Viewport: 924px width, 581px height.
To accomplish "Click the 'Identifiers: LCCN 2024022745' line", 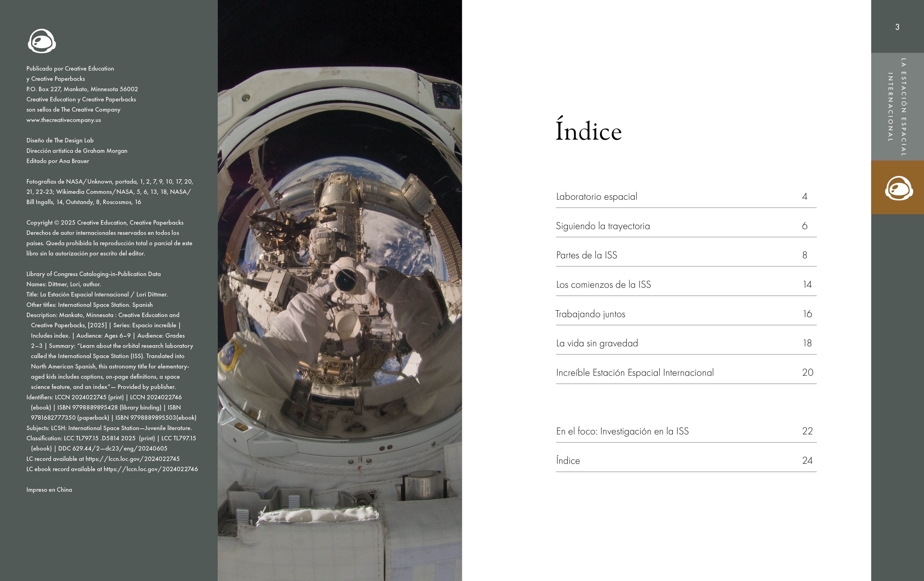I will 104,397.
